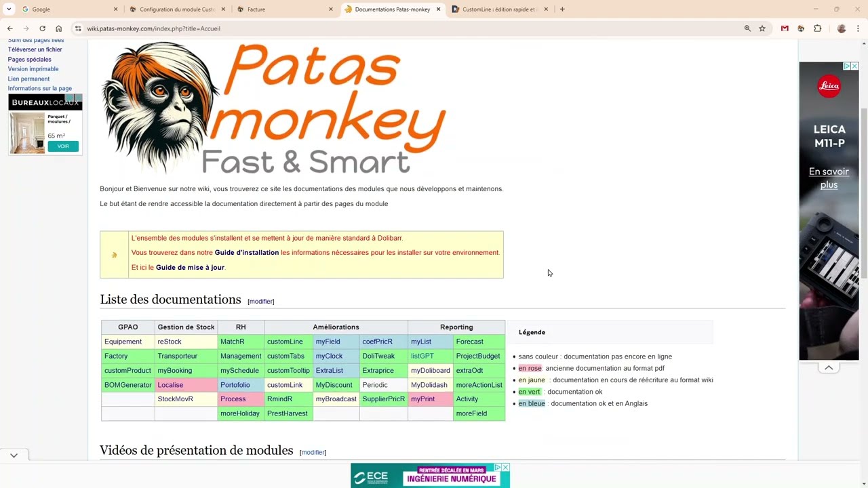Expand the bottom-left down chevron
The image size is (868, 488).
click(14, 455)
